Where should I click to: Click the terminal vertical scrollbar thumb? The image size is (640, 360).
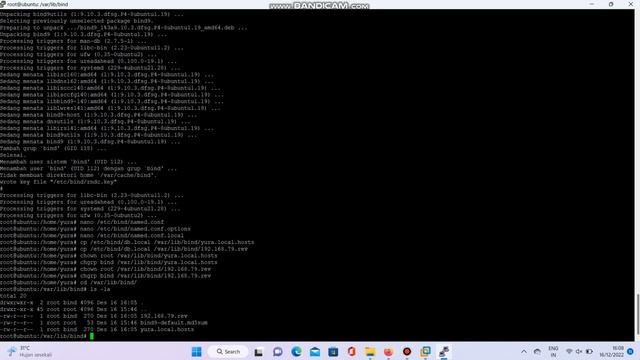pyautogui.click(x=637, y=313)
